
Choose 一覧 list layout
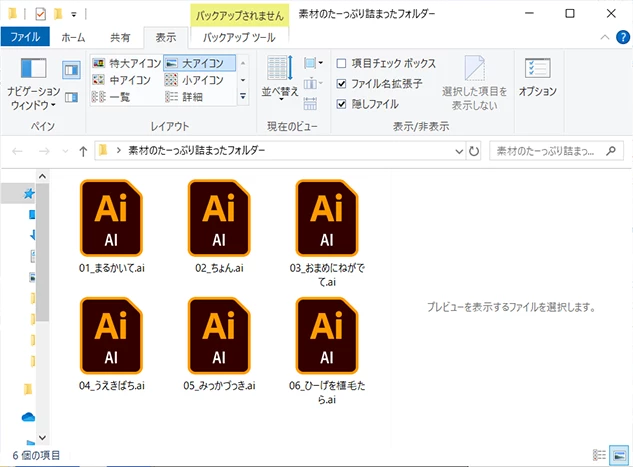(111, 97)
